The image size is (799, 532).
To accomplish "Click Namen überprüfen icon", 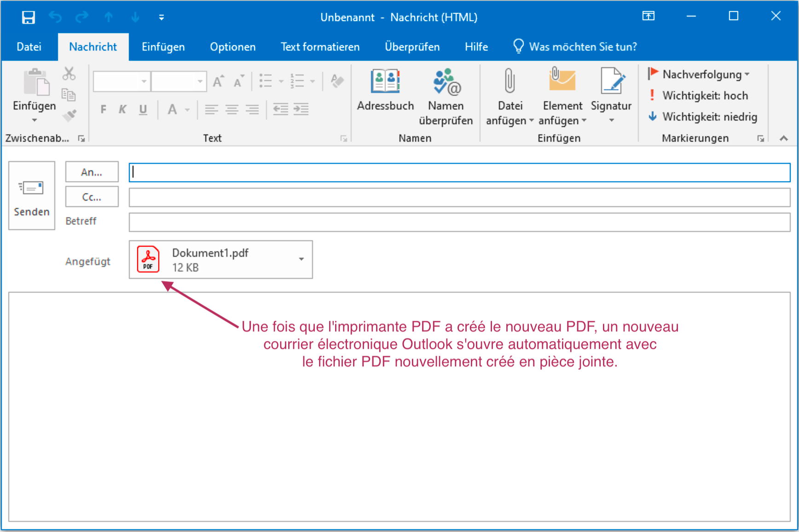I will click(x=446, y=82).
